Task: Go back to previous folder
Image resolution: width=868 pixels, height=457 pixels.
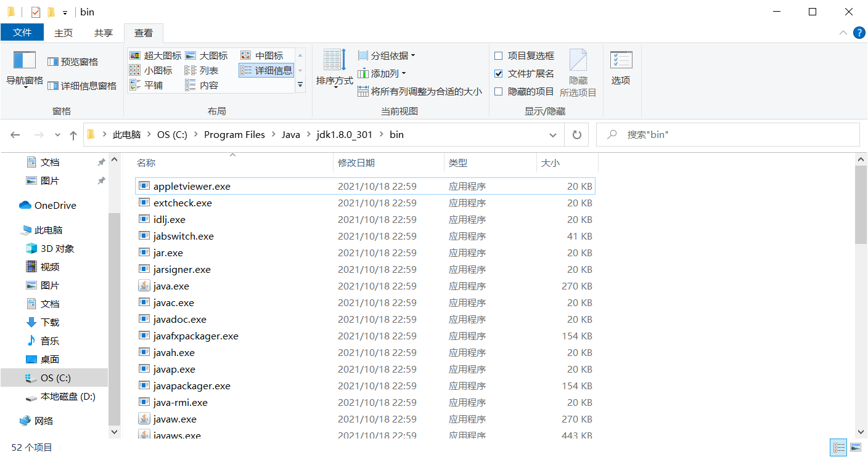Action: [15, 135]
